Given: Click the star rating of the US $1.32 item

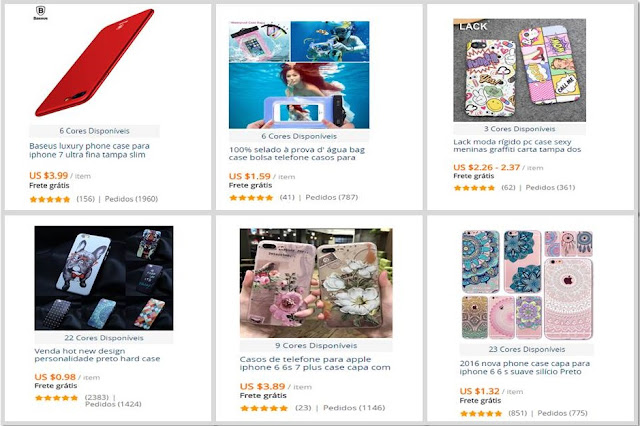Looking at the screenshot, I should coord(481,413).
